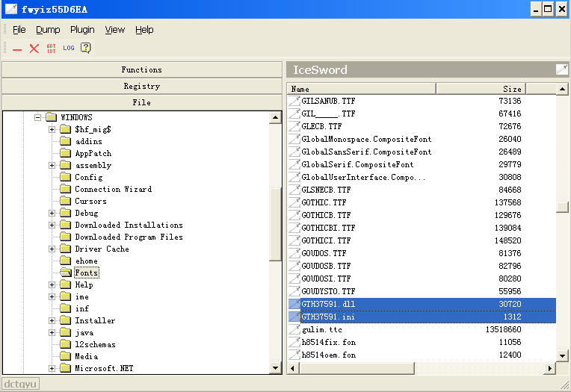Click the folder icon for addins

click(x=66, y=141)
